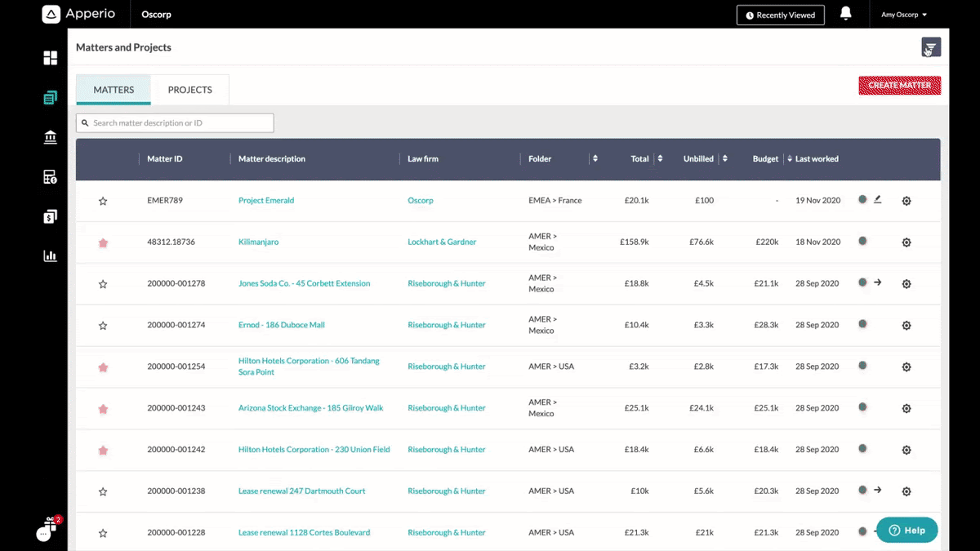Click the status dot on Project Emerald row
This screenshot has width=980, height=551.
click(x=862, y=199)
